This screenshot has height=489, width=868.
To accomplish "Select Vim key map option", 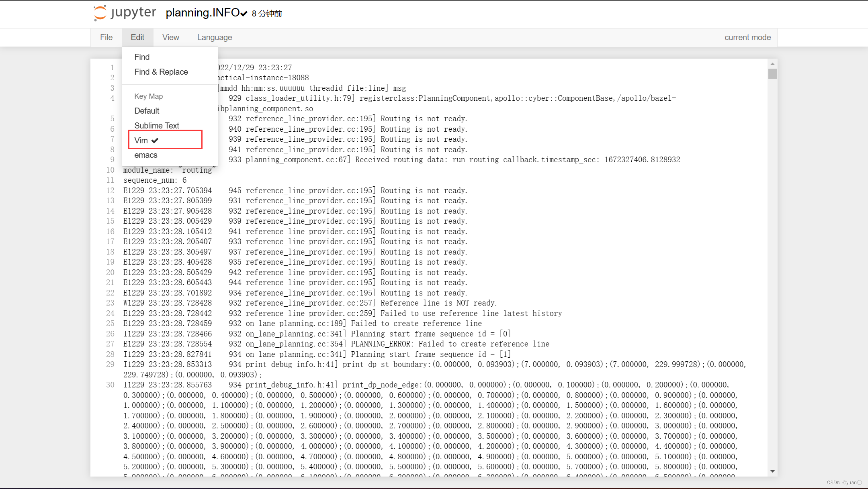I will (x=141, y=141).
